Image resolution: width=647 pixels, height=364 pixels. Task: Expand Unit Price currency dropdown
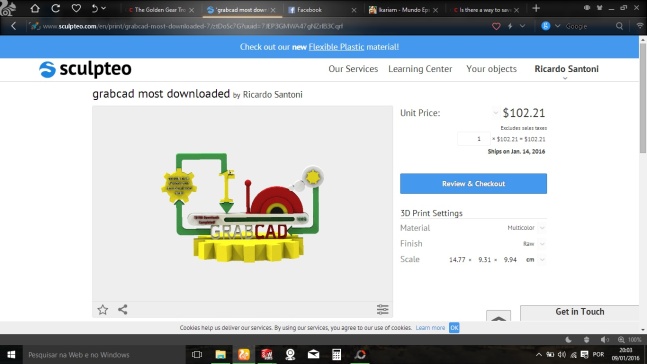[x=495, y=113]
